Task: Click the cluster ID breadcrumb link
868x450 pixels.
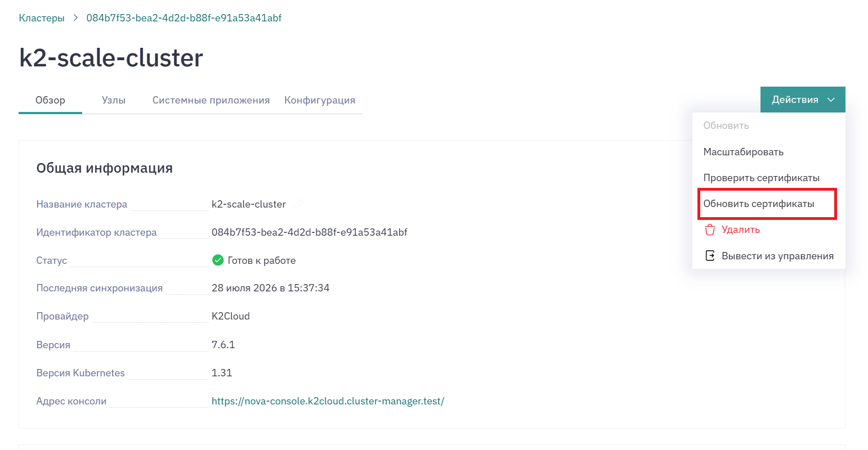Action: tap(184, 18)
